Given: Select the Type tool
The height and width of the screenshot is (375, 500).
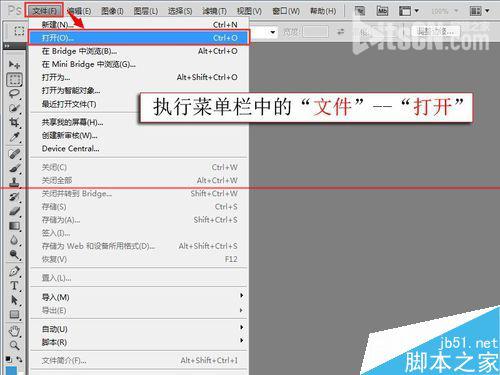Looking at the screenshot, I should (14, 286).
